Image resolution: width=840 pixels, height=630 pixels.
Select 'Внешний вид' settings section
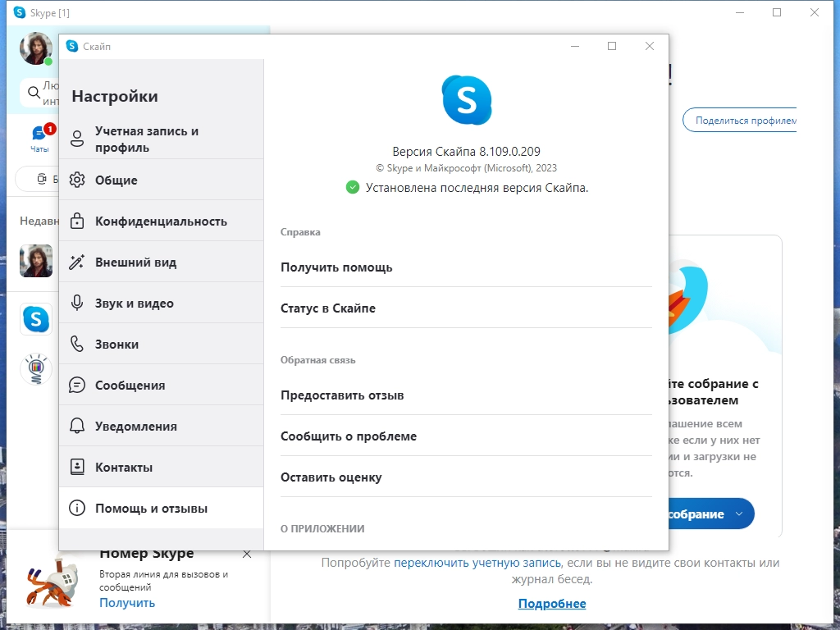(162, 262)
